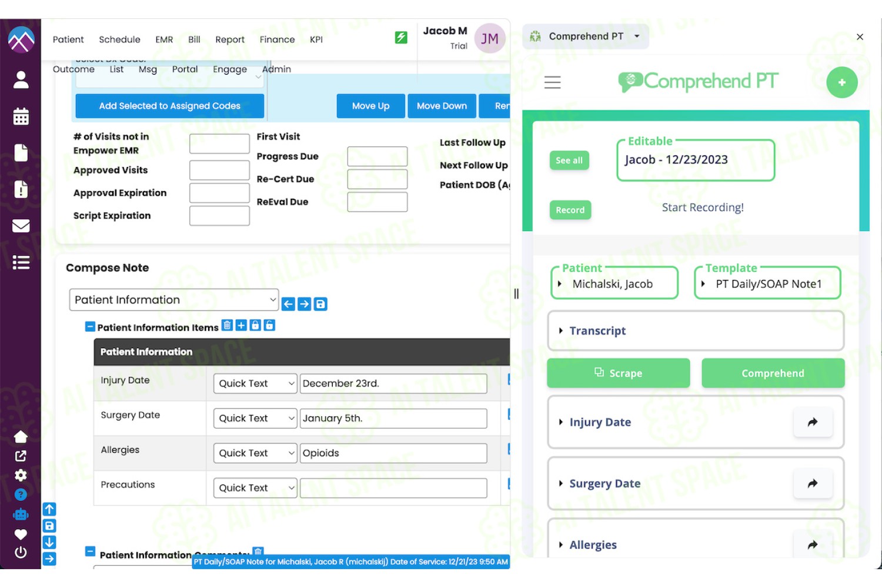Click the power logout icon
The width and height of the screenshot is (882, 588).
click(x=21, y=552)
